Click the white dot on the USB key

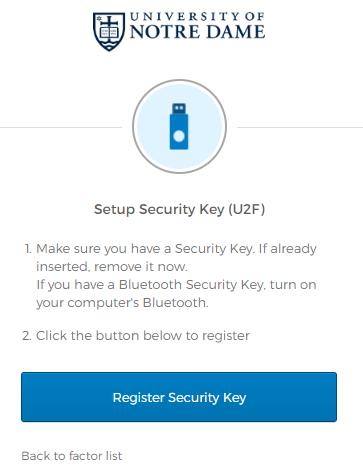179,136
